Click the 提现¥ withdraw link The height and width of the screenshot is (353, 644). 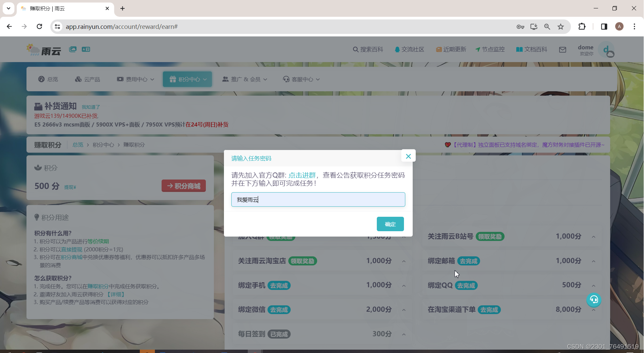click(70, 187)
